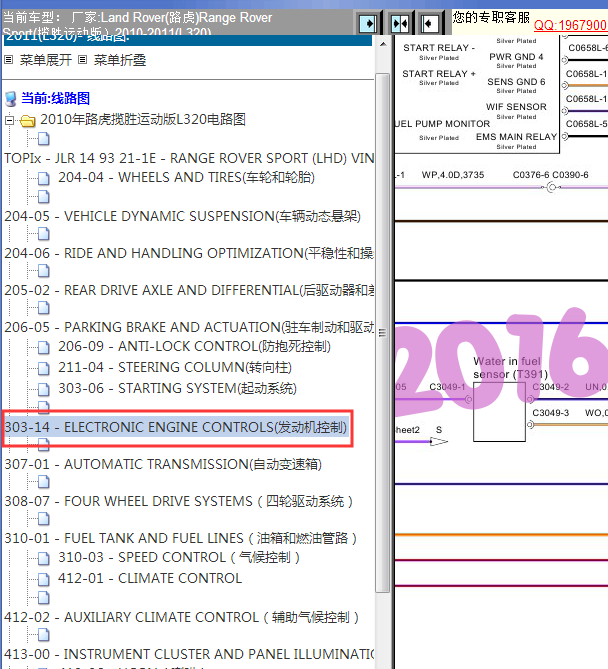Open 204-04 - WHEELS AND TIRES

click(186, 177)
